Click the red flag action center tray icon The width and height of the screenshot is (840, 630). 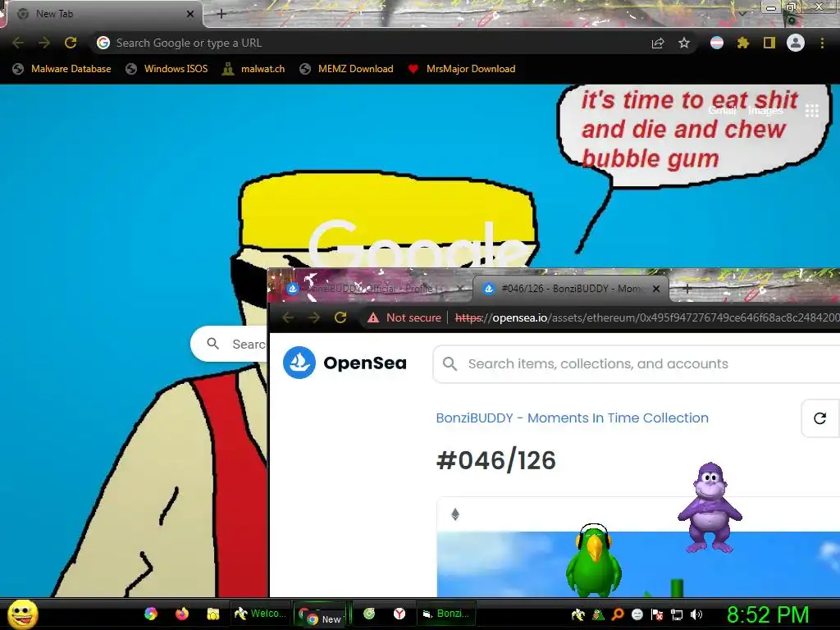point(657,615)
